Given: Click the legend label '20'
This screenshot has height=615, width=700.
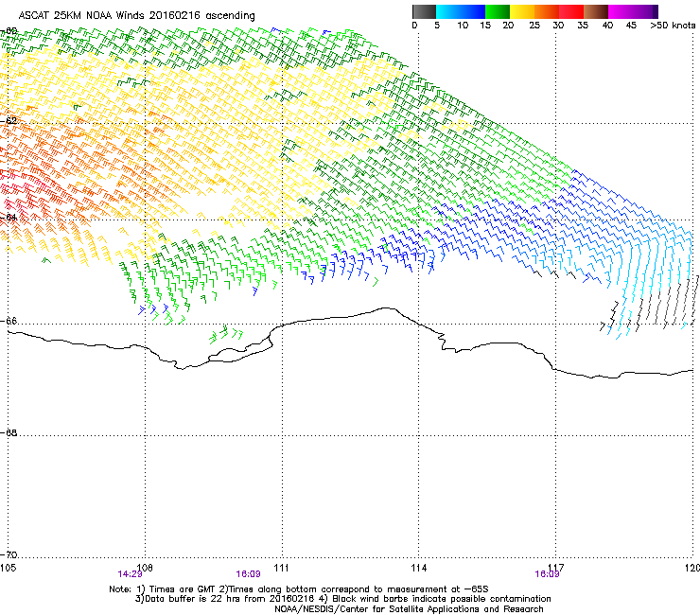Looking at the screenshot, I should (508, 26).
